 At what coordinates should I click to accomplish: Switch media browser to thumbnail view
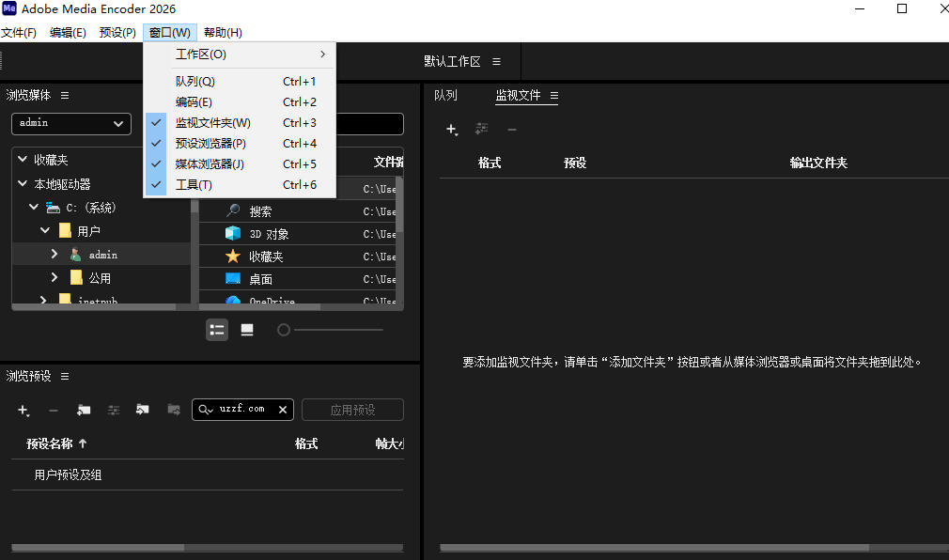tap(247, 330)
